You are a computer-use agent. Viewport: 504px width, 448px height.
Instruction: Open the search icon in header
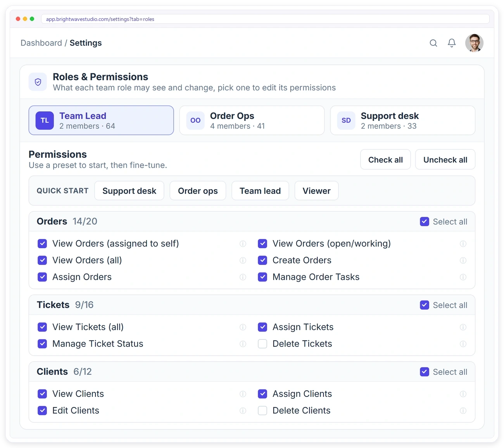tap(433, 43)
